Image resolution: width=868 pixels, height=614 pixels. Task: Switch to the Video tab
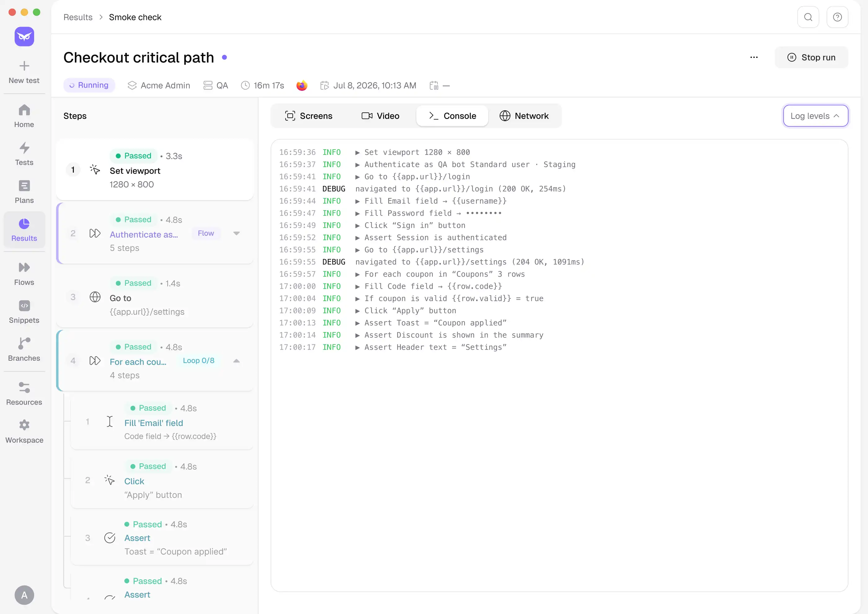coord(380,116)
